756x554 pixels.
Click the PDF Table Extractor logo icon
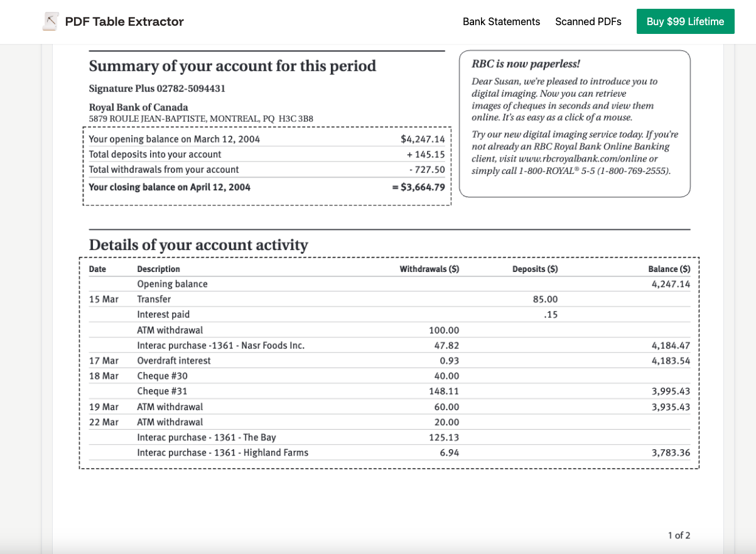(x=51, y=21)
